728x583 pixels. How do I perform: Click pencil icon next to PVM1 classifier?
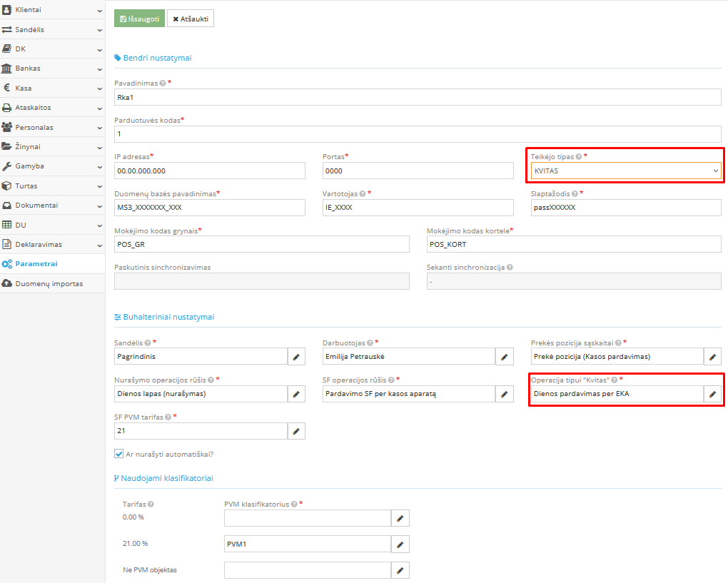click(x=400, y=544)
